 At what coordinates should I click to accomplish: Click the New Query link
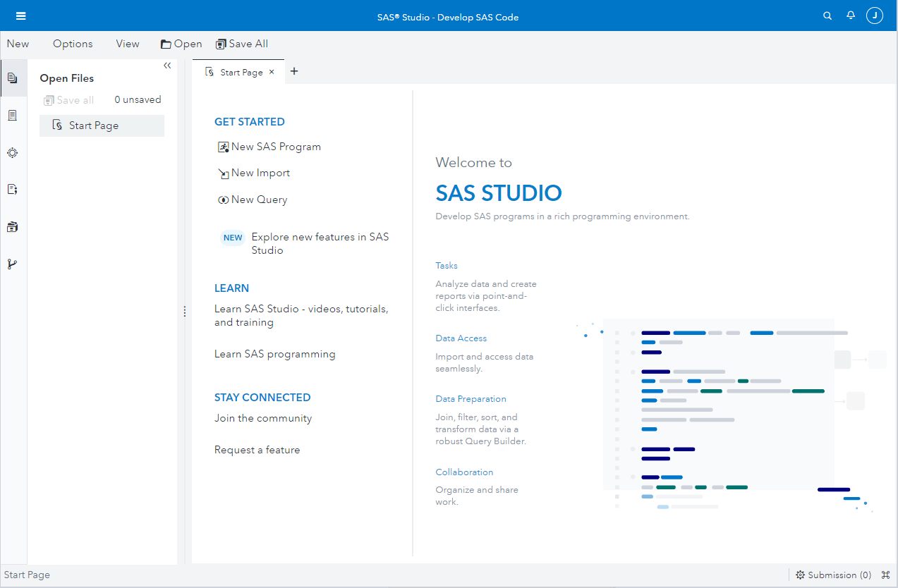(259, 200)
